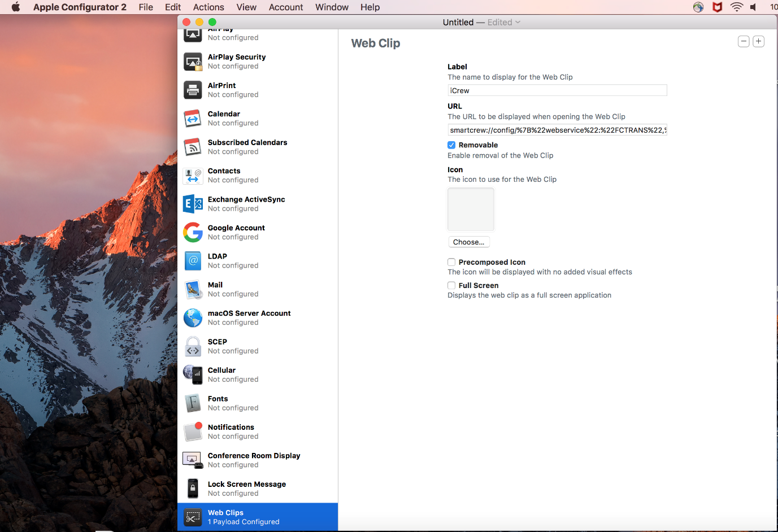Open the Apple menu
Image resolution: width=778 pixels, height=532 pixels.
16,7
